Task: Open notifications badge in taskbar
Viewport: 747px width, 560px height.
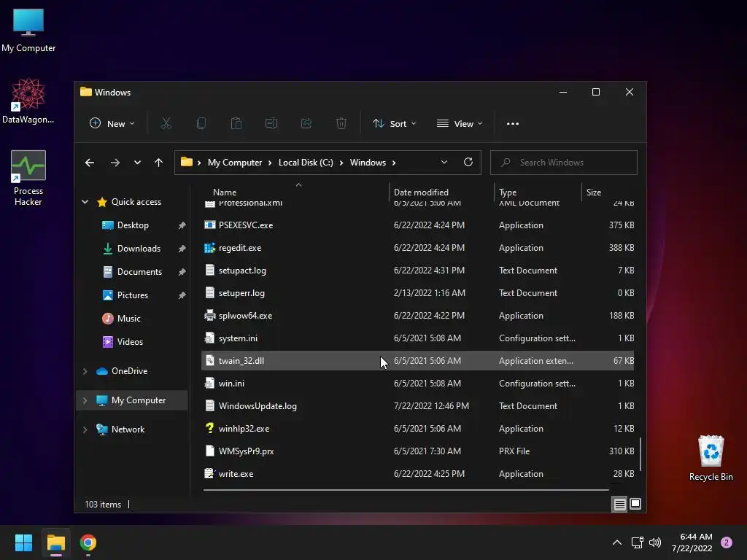Action: coord(727,542)
